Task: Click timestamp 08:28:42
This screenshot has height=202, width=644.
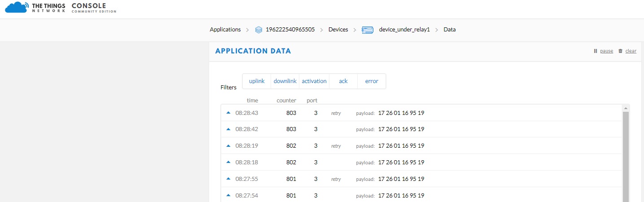Action: point(247,129)
